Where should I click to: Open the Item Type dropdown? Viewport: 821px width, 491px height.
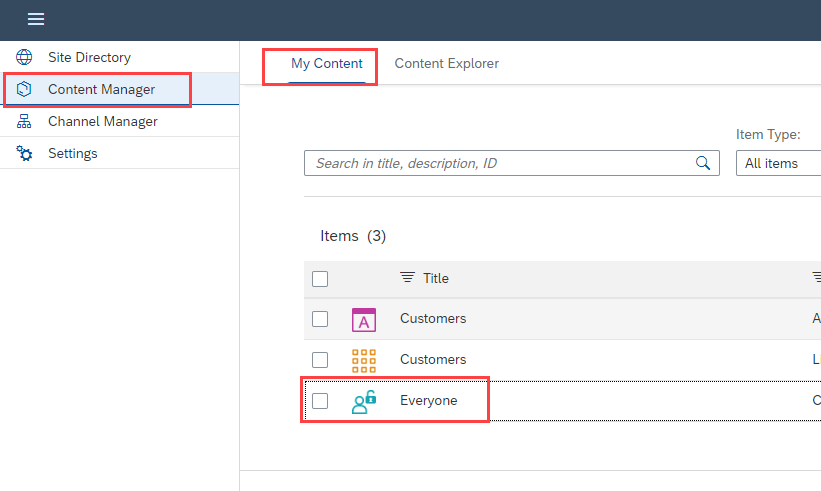(x=779, y=163)
